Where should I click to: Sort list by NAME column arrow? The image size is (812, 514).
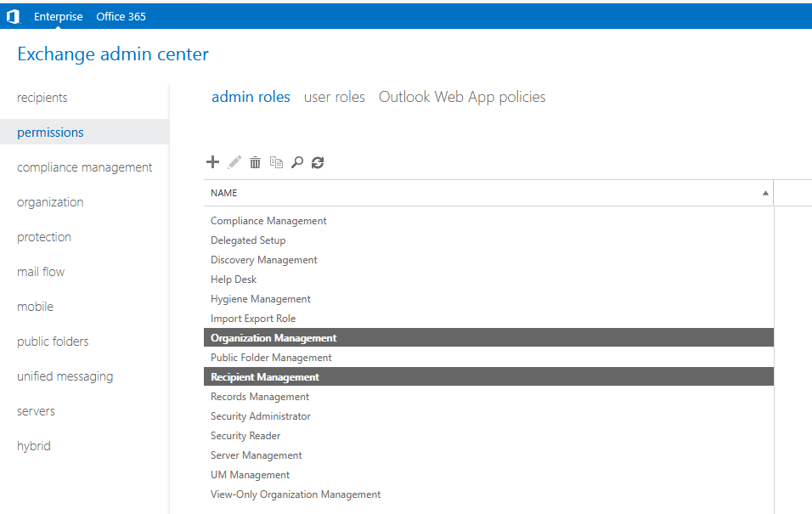(x=765, y=193)
